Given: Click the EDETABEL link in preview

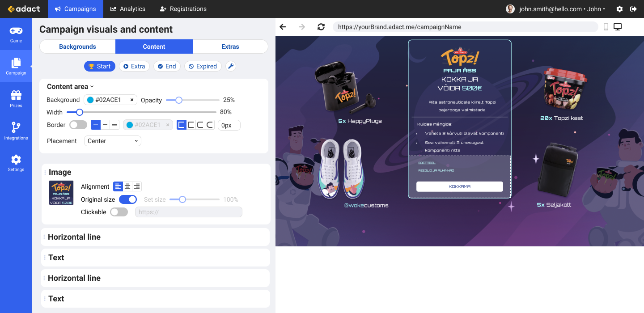Looking at the screenshot, I should coord(427,163).
